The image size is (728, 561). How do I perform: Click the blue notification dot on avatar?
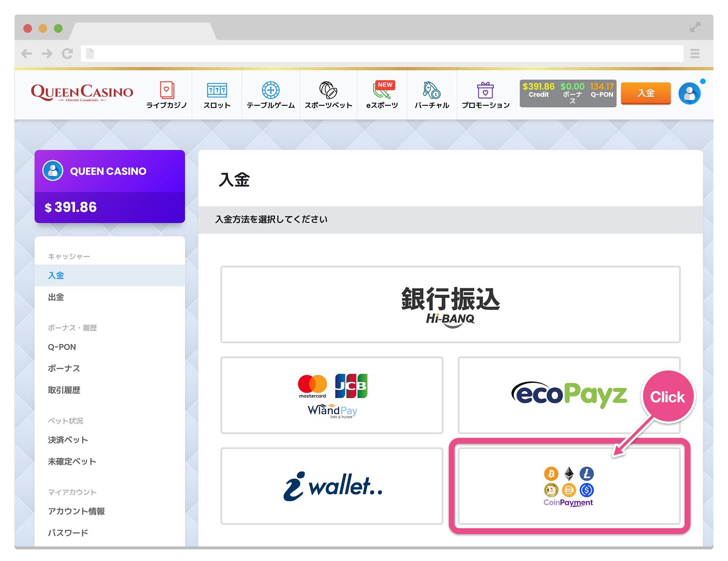(x=703, y=82)
